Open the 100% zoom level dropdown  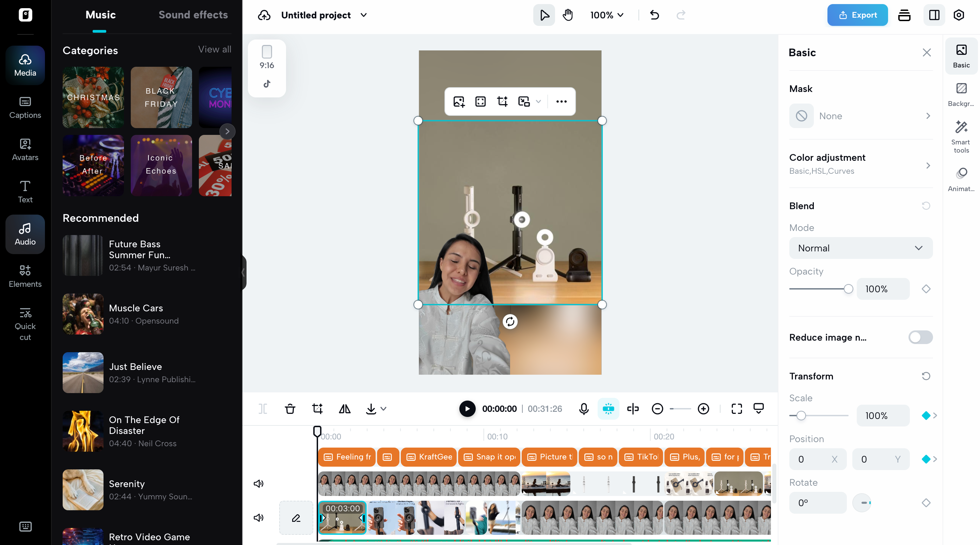(x=606, y=15)
